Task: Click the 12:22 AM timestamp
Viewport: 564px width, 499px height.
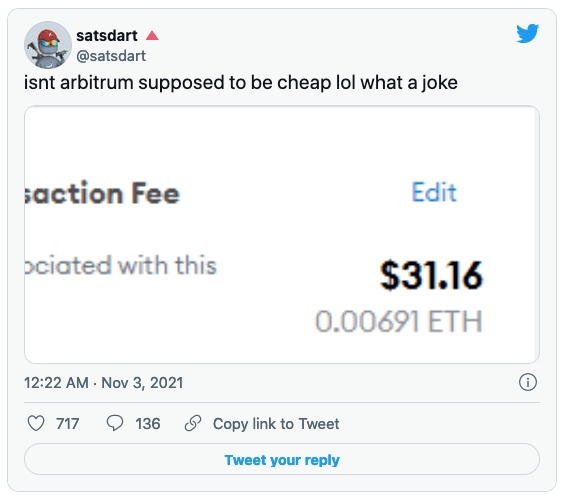Action: (x=56, y=383)
